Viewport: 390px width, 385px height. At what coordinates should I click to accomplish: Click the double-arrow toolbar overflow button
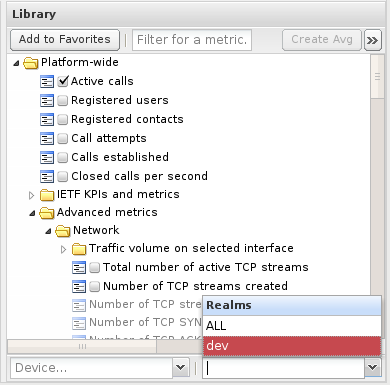[373, 40]
